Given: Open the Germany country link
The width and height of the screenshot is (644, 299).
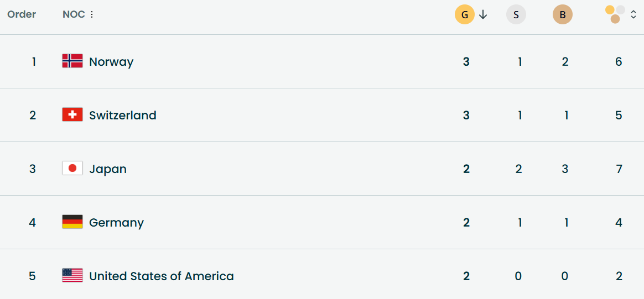Looking at the screenshot, I should [116, 222].
